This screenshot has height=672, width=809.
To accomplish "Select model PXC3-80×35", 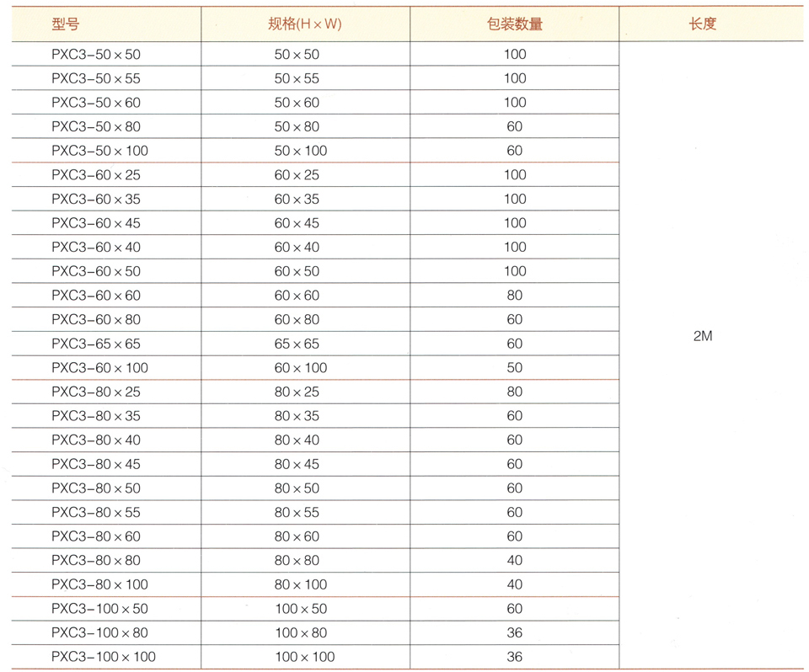I will (x=96, y=416).
